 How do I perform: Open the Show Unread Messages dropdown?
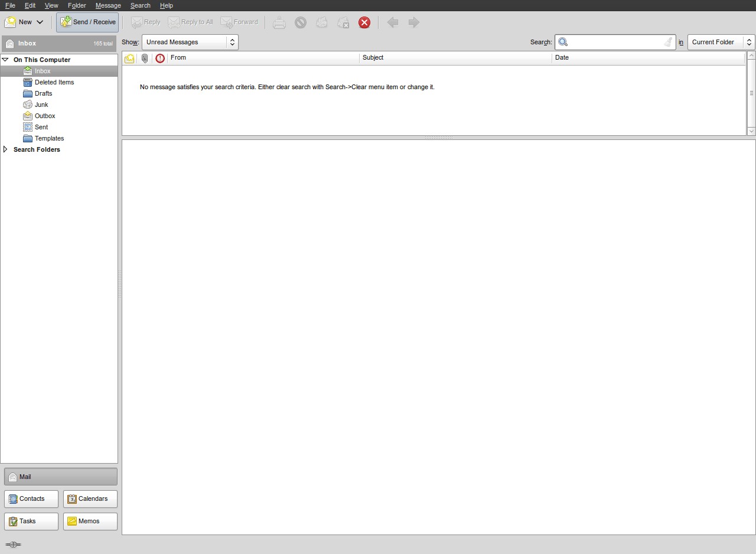tap(190, 42)
